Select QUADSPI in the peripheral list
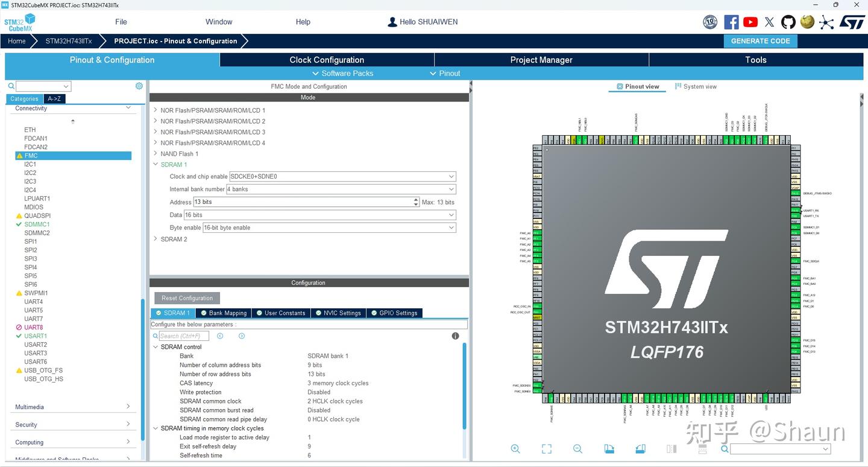Image resolution: width=868 pixels, height=467 pixels. [x=37, y=215]
